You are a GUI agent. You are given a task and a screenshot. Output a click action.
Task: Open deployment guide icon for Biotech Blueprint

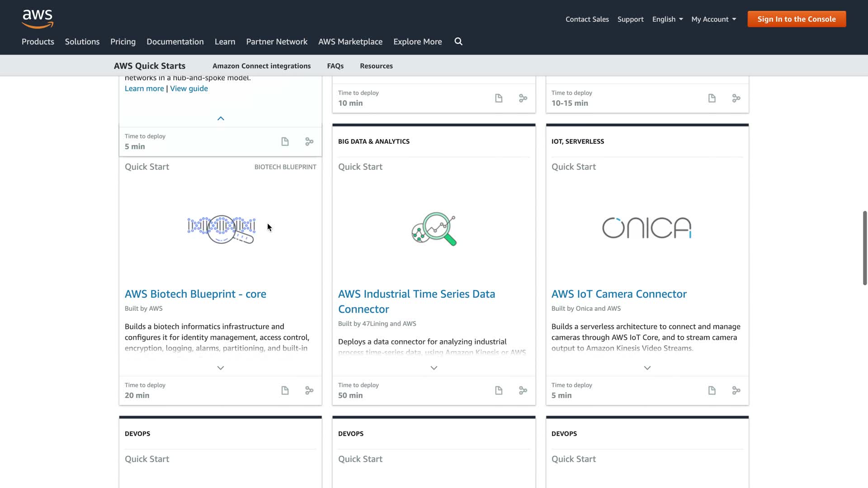[x=285, y=390]
